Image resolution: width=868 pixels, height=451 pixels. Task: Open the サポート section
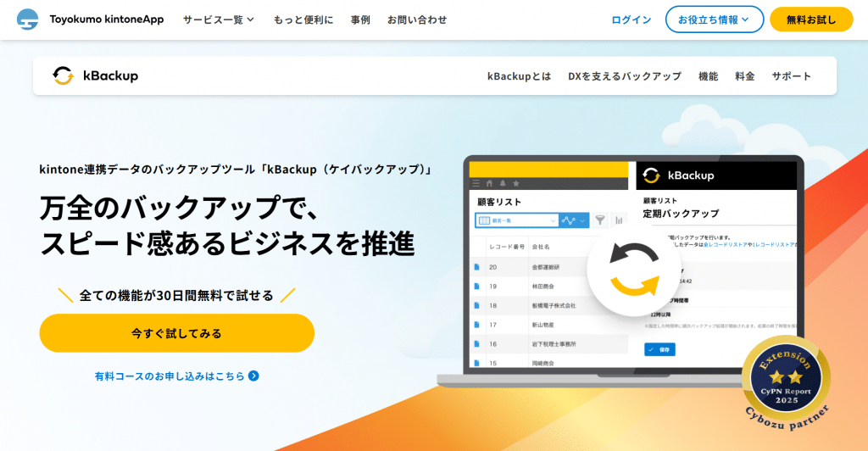coord(791,76)
